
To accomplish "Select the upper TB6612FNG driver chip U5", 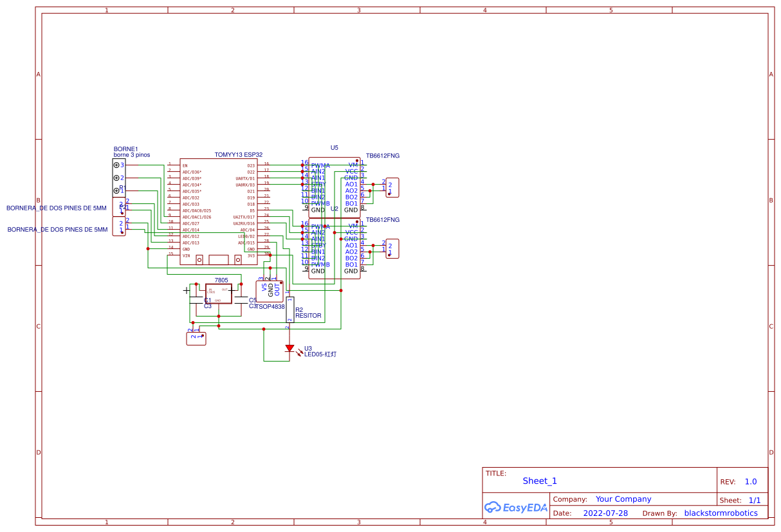I will point(334,187).
